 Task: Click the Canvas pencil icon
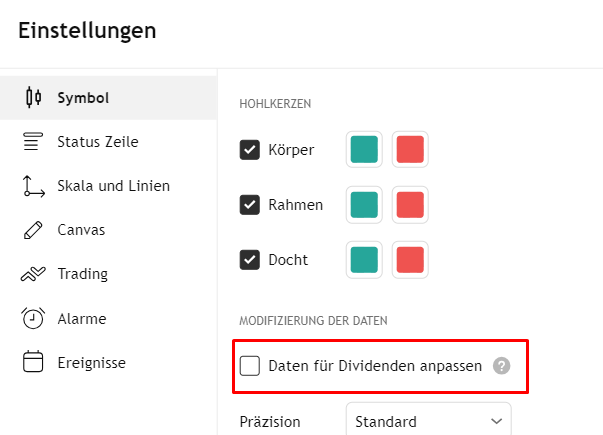tap(34, 230)
